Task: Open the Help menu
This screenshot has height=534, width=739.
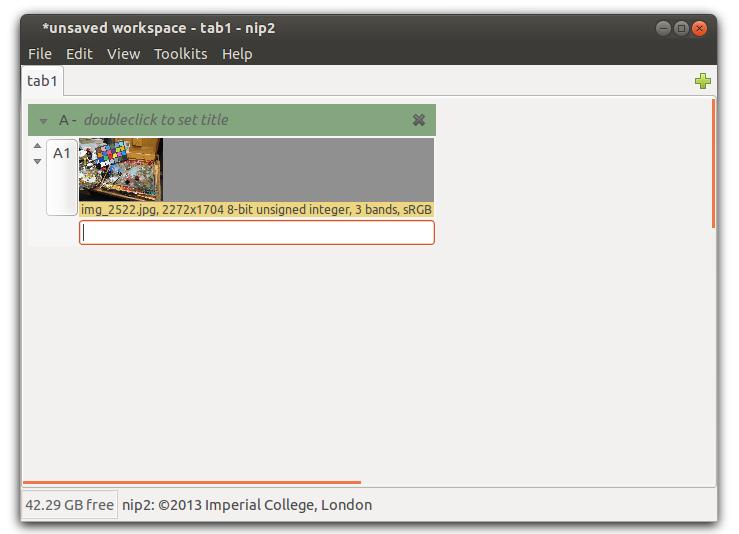Action: pyautogui.click(x=237, y=54)
